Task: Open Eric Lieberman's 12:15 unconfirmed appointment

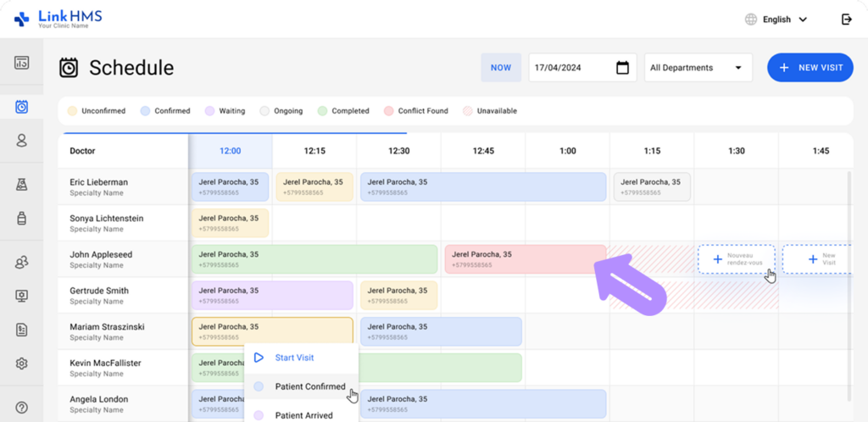Action: (314, 187)
